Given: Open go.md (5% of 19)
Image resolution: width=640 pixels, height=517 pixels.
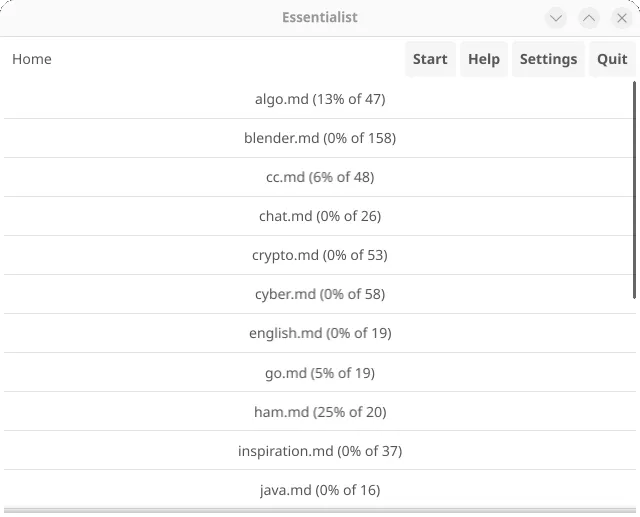Looking at the screenshot, I should click(320, 373).
